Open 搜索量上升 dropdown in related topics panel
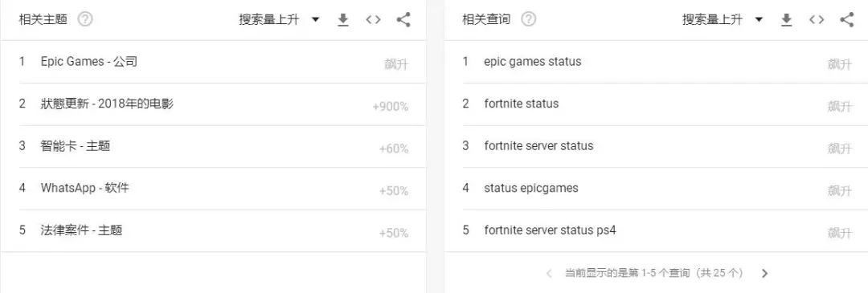 tap(280, 20)
